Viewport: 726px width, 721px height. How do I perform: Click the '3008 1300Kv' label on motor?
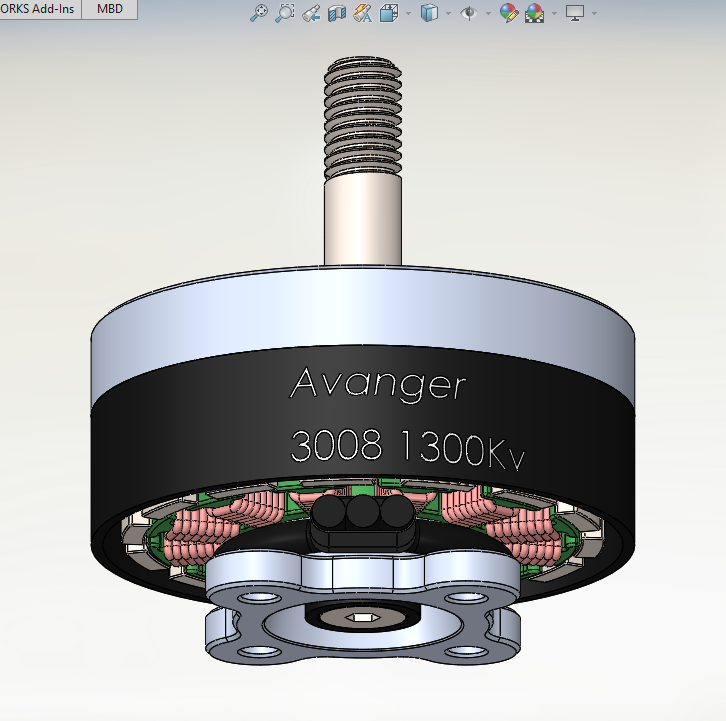(407, 448)
